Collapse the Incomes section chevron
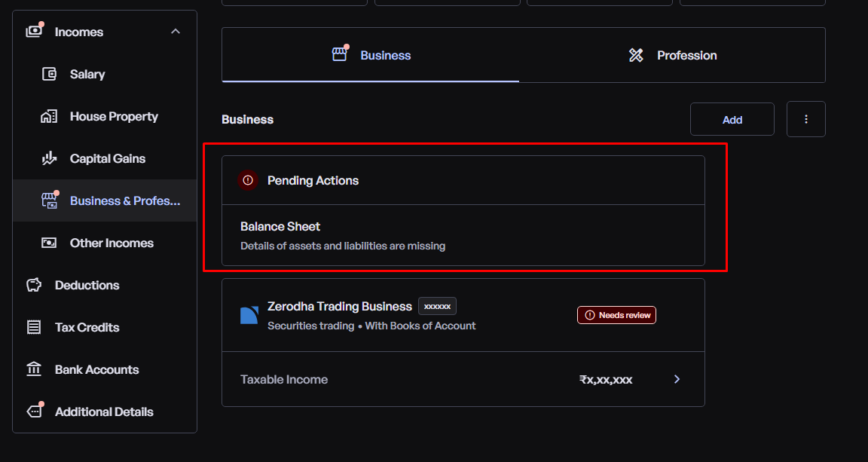 pos(176,32)
